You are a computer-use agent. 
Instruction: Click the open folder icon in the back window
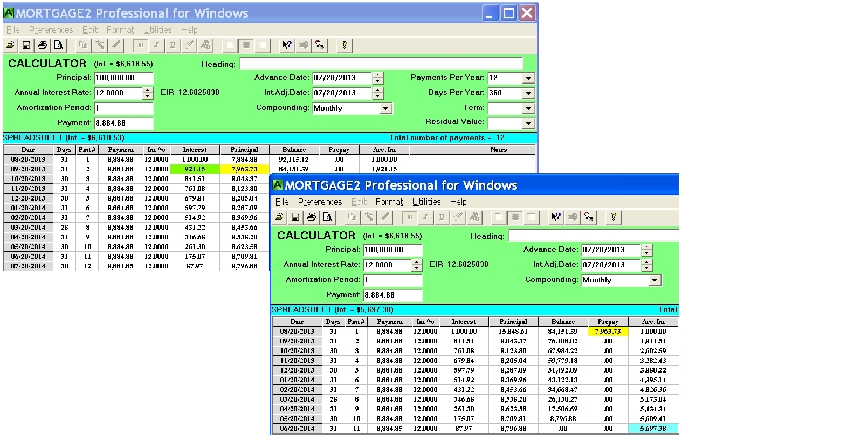click(10, 45)
